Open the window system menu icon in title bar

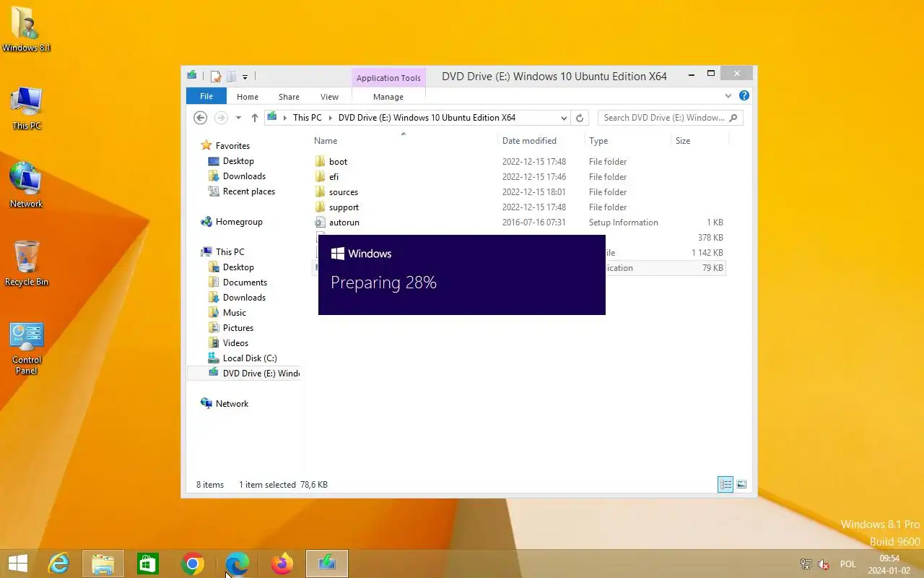point(192,75)
